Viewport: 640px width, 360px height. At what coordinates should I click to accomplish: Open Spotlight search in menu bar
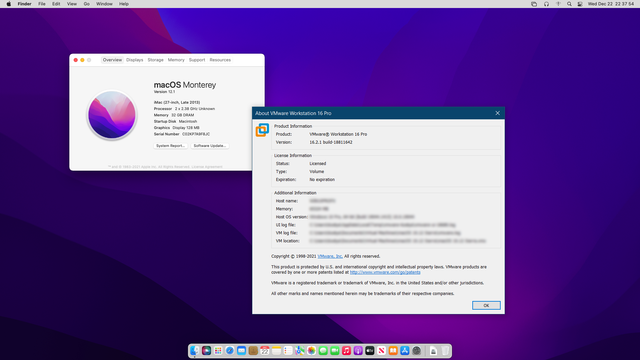pos(569,4)
